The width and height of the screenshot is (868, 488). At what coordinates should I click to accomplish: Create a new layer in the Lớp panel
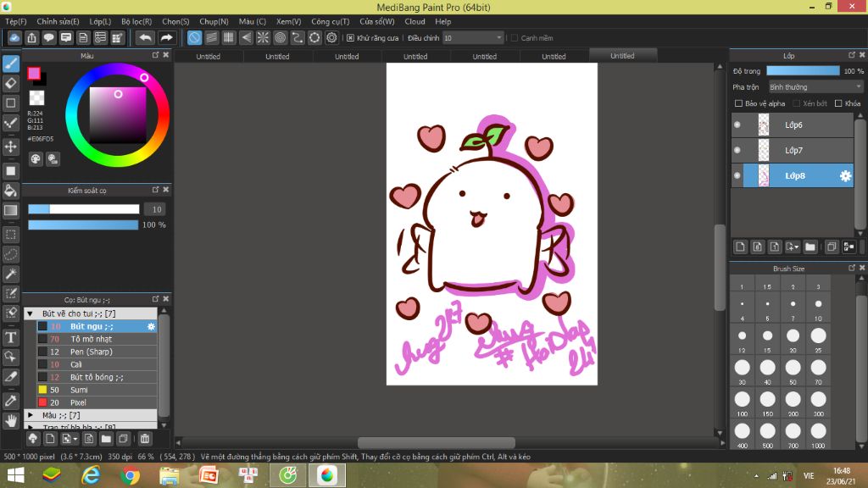click(741, 247)
